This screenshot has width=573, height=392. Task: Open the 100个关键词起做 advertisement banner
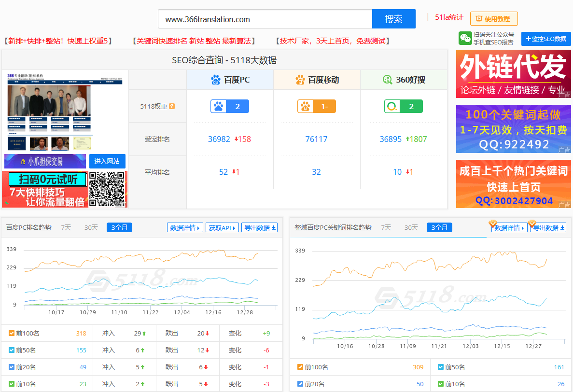(x=514, y=129)
